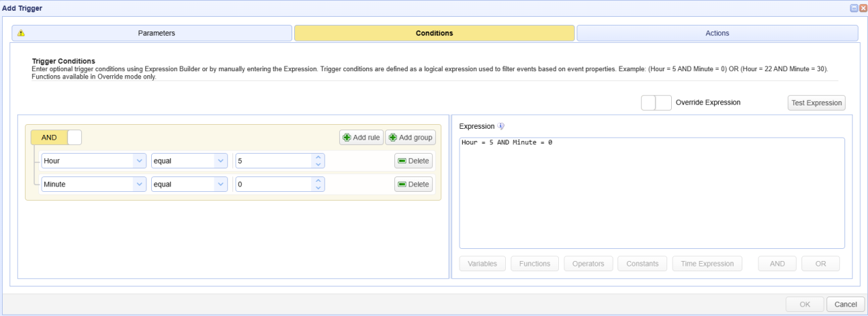Switch to the Actions tab
The image size is (868, 316).
click(x=717, y=33)
